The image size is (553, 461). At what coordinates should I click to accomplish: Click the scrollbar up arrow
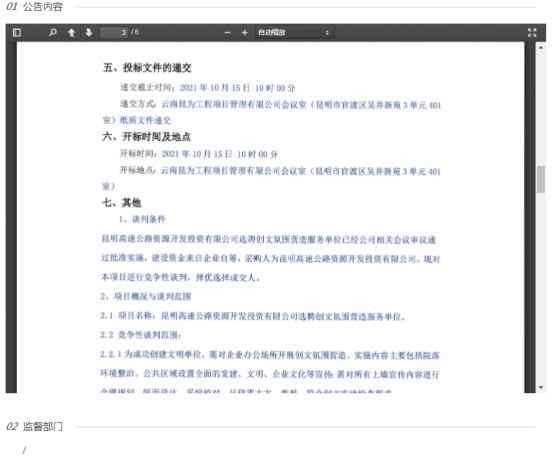tap(541, 47)
